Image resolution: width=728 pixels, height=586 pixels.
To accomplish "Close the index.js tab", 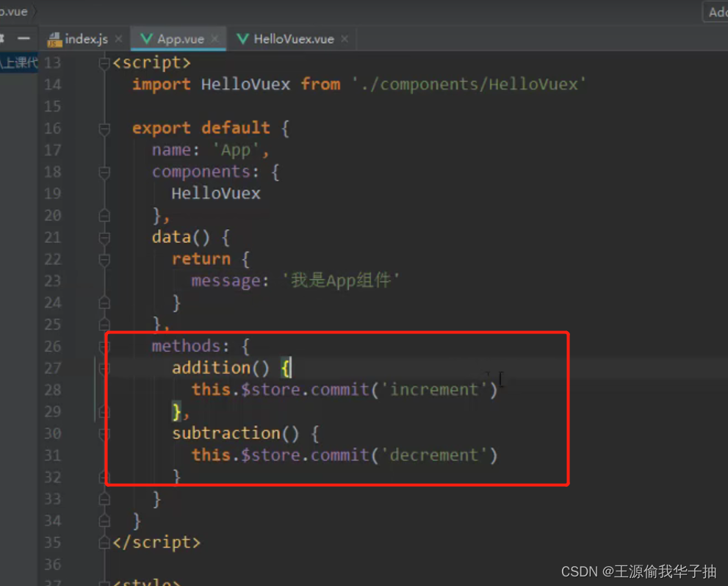I will pos(119,39).
